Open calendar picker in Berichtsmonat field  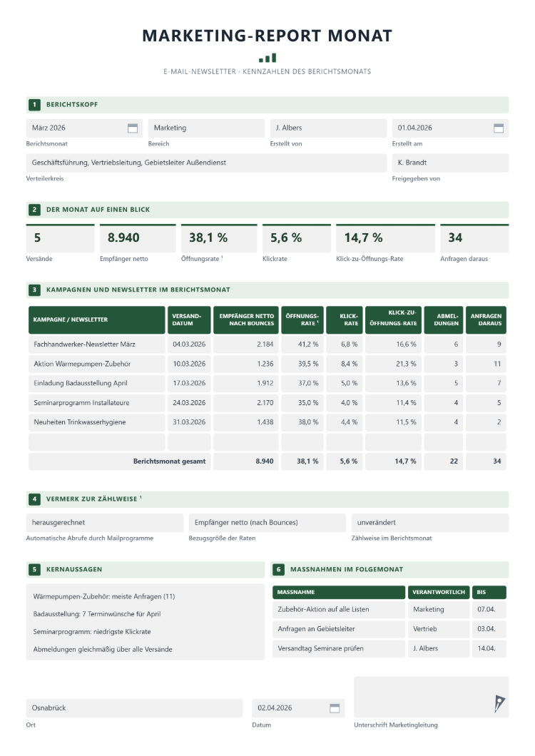tap(133, 128)
